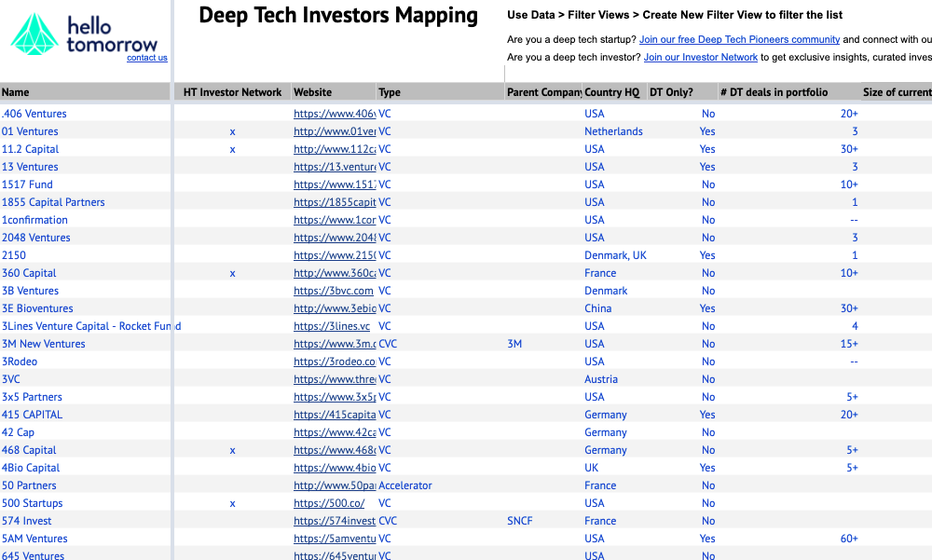This screenshot has height=560, width=932.
Task: Click the Austria country cell
Action: (x=601, y=379)
